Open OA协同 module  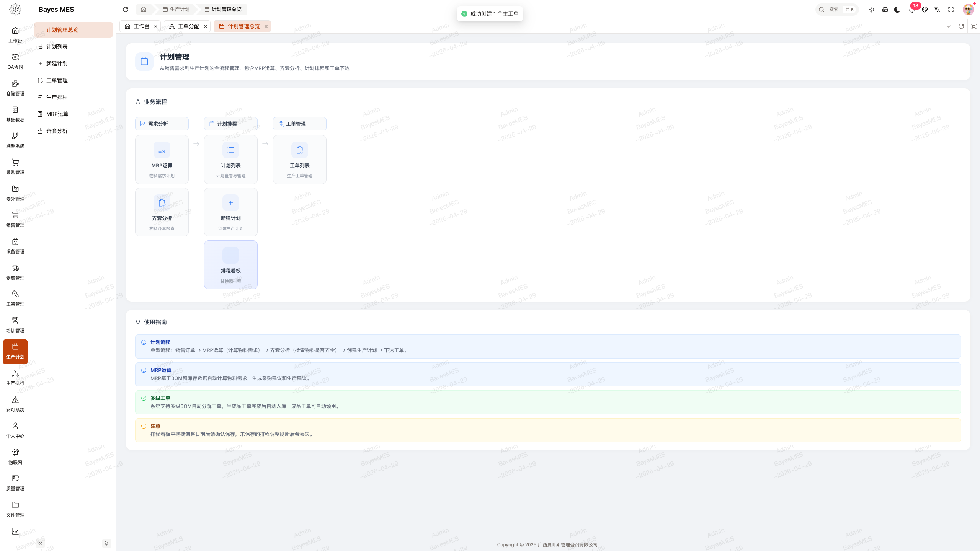15,61
